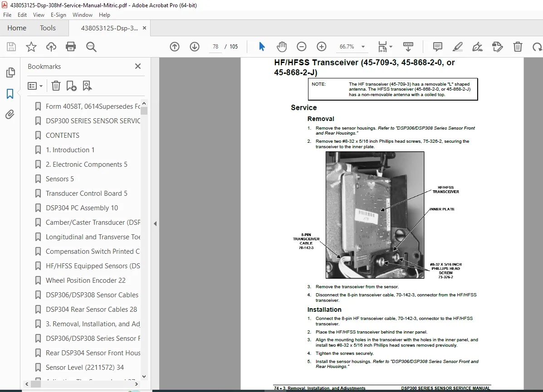Delete selected bookmark trash icon

[56, 86]
